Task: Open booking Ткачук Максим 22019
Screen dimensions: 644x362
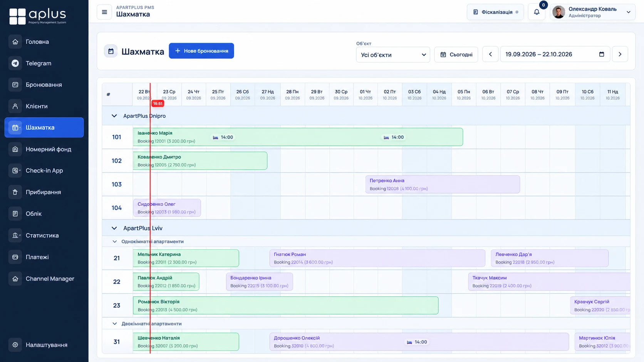Action: [549, 282]
